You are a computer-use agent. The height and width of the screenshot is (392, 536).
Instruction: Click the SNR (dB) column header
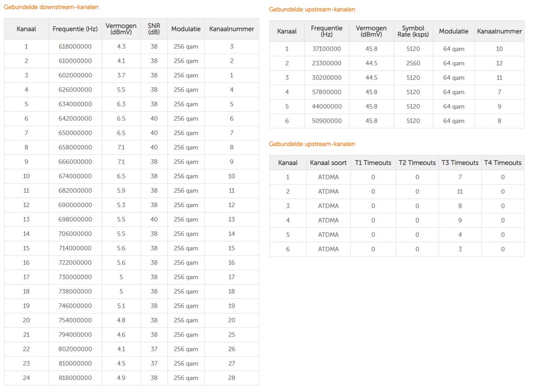tap(154, 29)
